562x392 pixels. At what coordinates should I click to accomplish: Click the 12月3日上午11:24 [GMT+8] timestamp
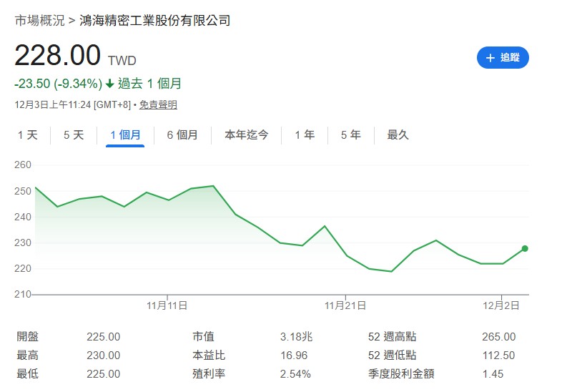tap(73, 104)
